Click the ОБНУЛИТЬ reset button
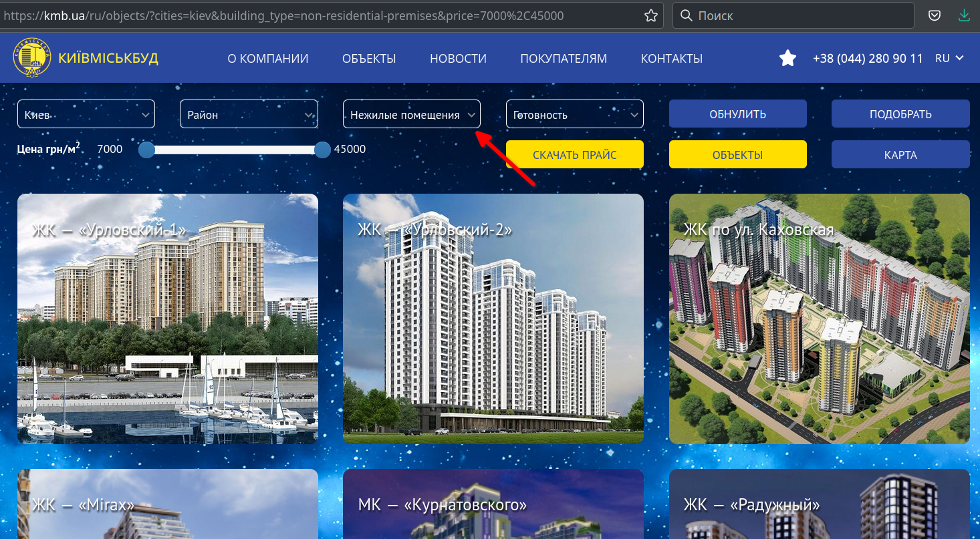The width and height of the screenshot is (980, 539). 738,114
